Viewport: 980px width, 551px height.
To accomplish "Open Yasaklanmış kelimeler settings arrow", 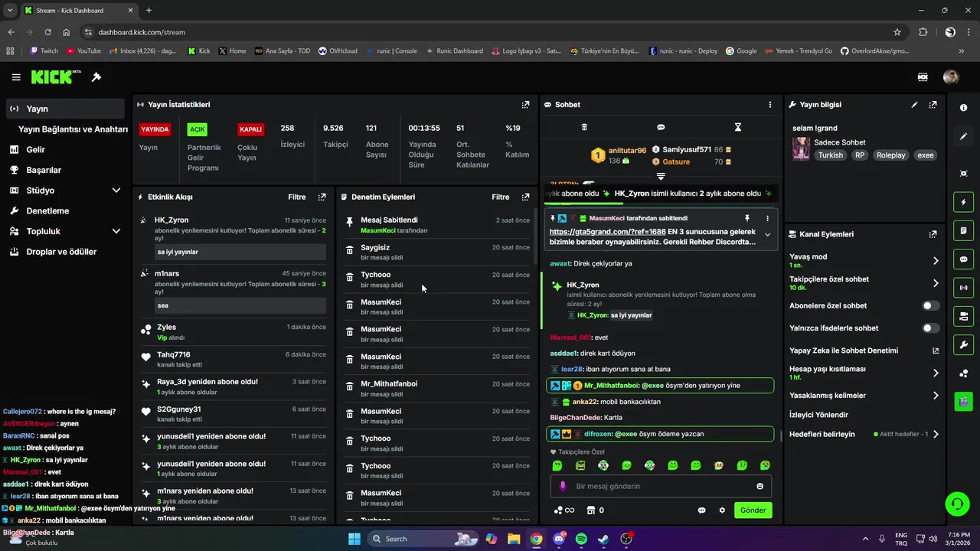I will click(x=936, y=396).
